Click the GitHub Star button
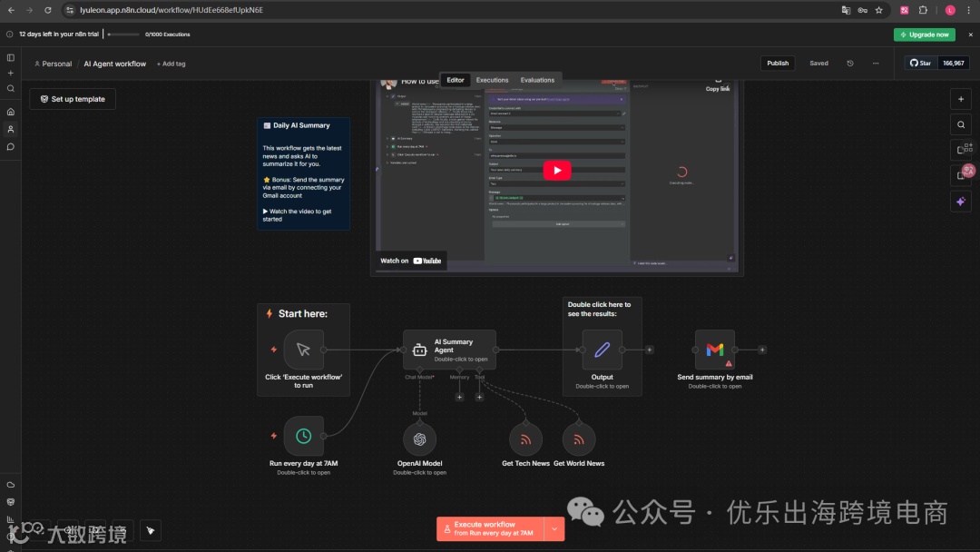Screen dimensions: 980x552 click(921, 64)
